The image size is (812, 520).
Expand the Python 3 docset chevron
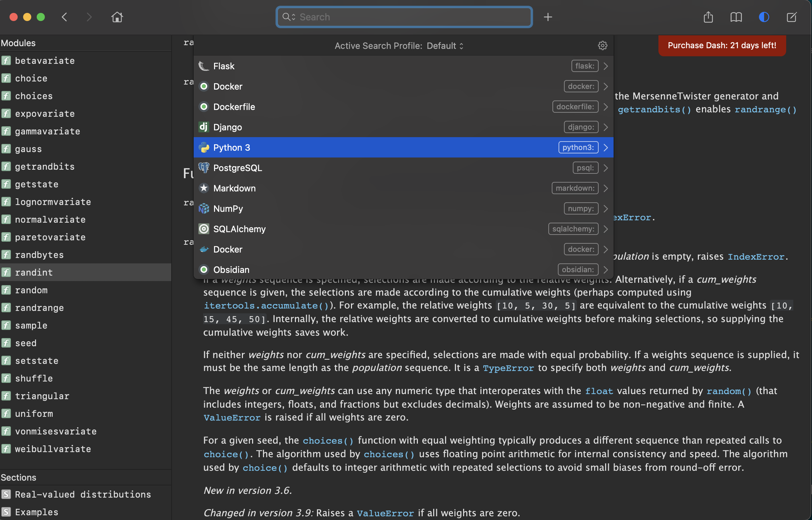[x=606, y=148]
